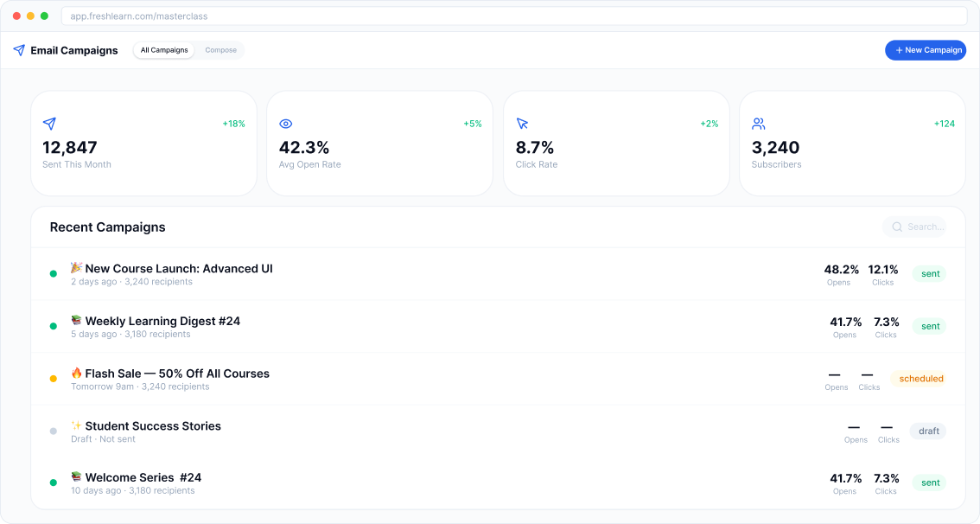Click the magnifier icon in search box
The height and width of the screenshot is (524, 980).
(x=897, y=227)
